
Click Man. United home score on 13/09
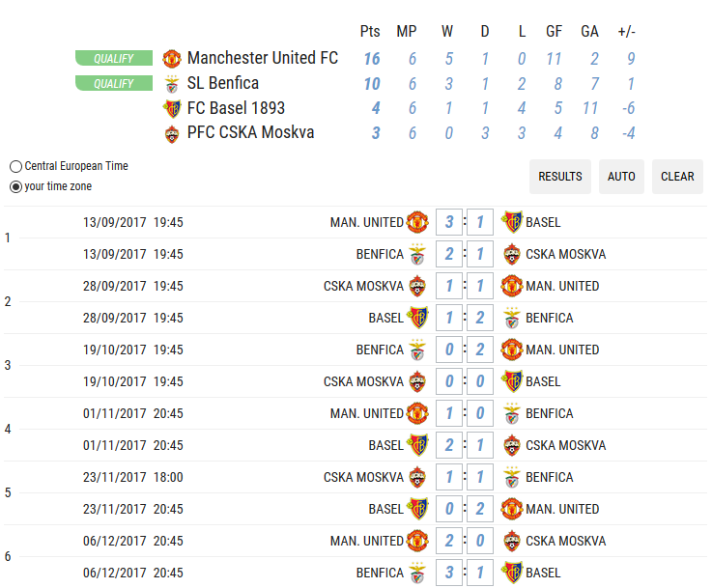(449, 222)
